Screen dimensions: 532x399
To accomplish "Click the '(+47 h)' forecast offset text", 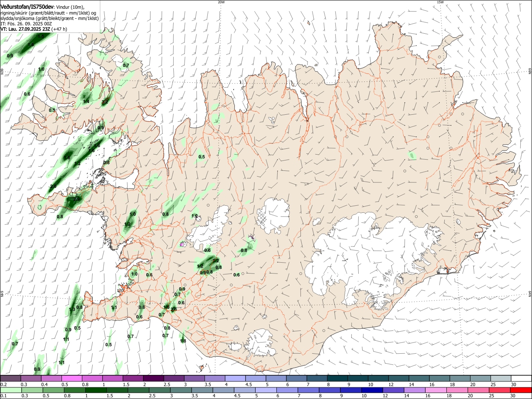I will coord(59,29).
